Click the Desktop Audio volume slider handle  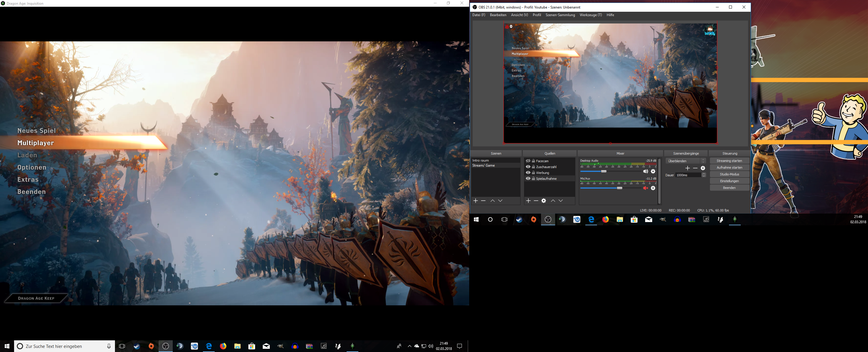click(604, 171)
